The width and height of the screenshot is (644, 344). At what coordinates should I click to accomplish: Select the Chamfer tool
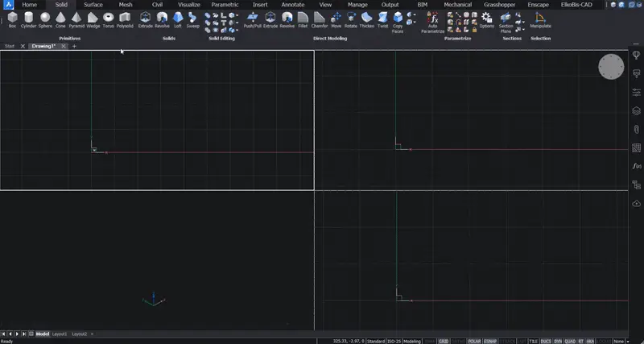[319, 19]
